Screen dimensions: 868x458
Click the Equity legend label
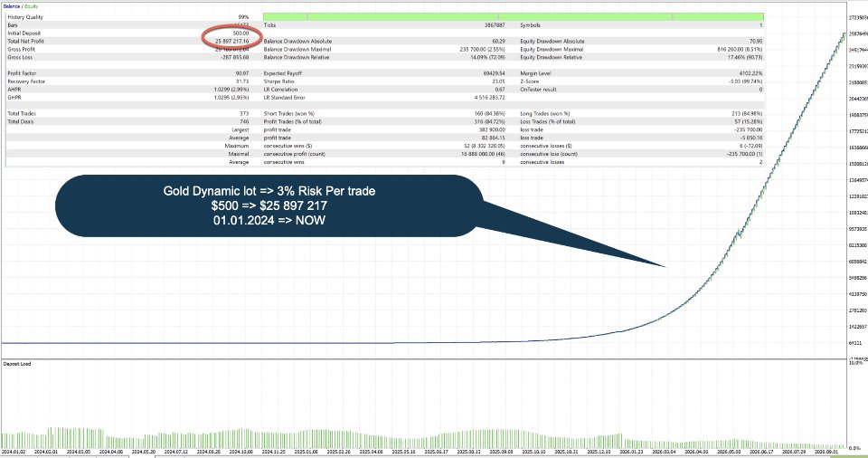32,6
